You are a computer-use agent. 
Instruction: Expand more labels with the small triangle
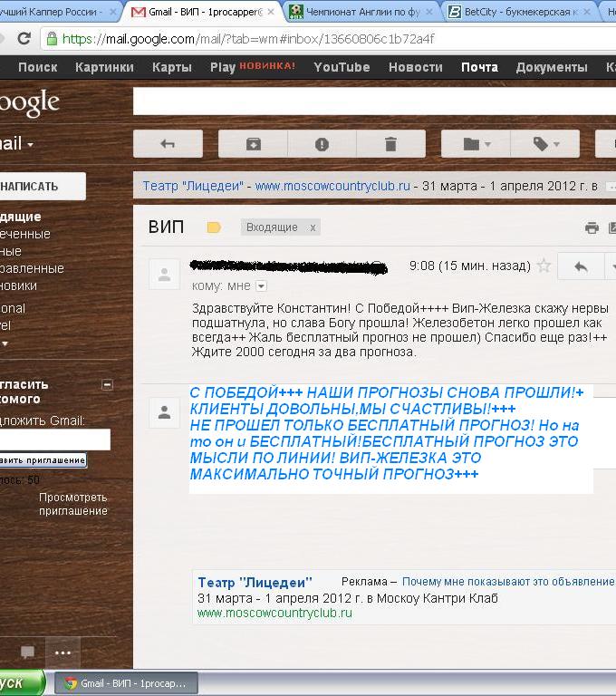coord(5,343)
